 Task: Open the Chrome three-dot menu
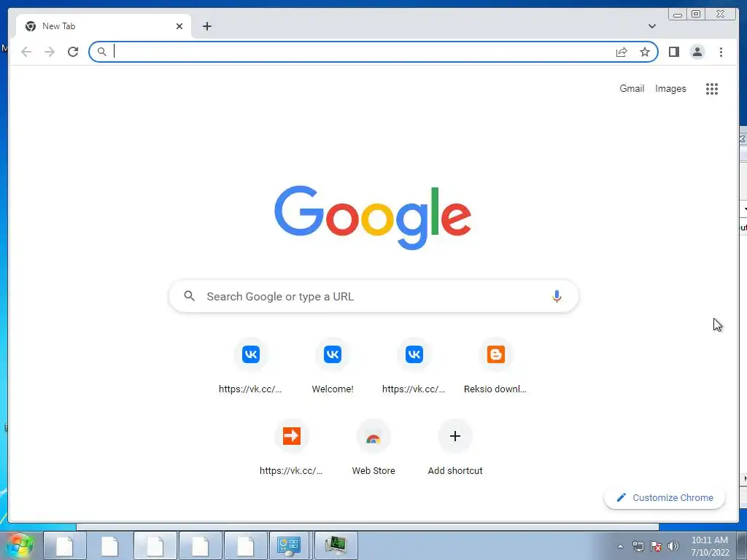click(x=721, y=52)
